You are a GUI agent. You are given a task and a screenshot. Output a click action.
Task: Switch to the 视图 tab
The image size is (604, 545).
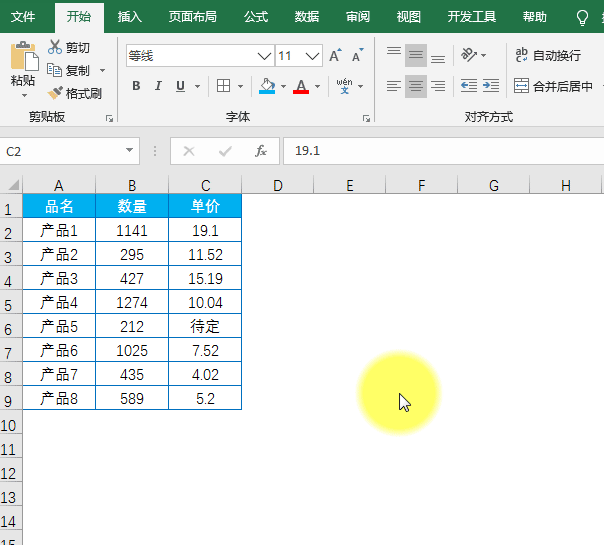point(408,17)
